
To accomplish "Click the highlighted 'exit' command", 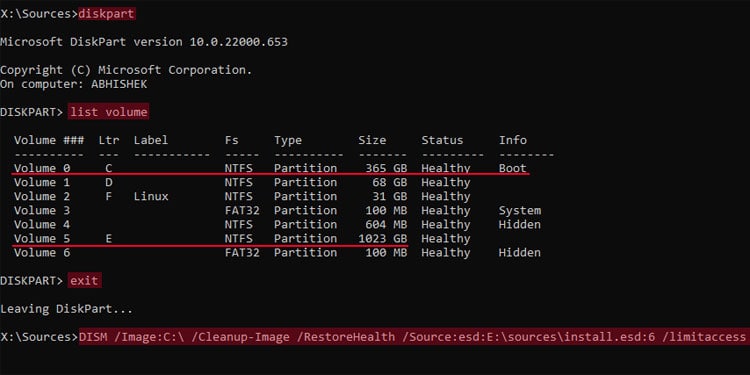I will point(84,280).
